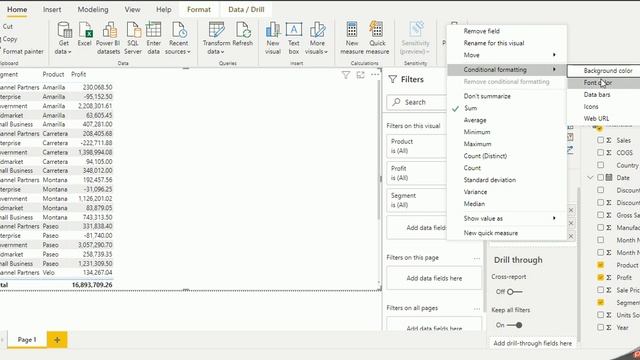
Task: Open More visuals
Action: click(x=317, y=38)
